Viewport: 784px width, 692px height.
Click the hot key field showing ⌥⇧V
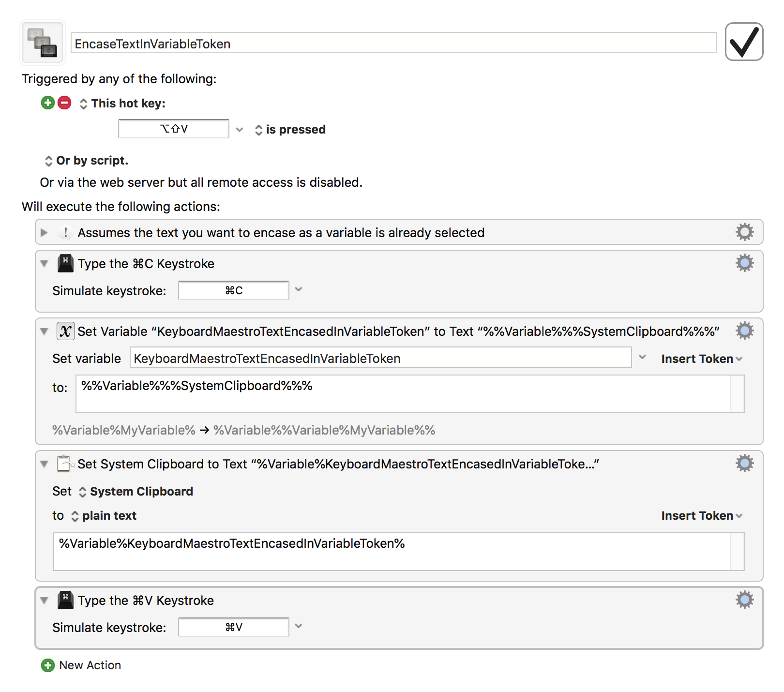[x=173, y=129]
